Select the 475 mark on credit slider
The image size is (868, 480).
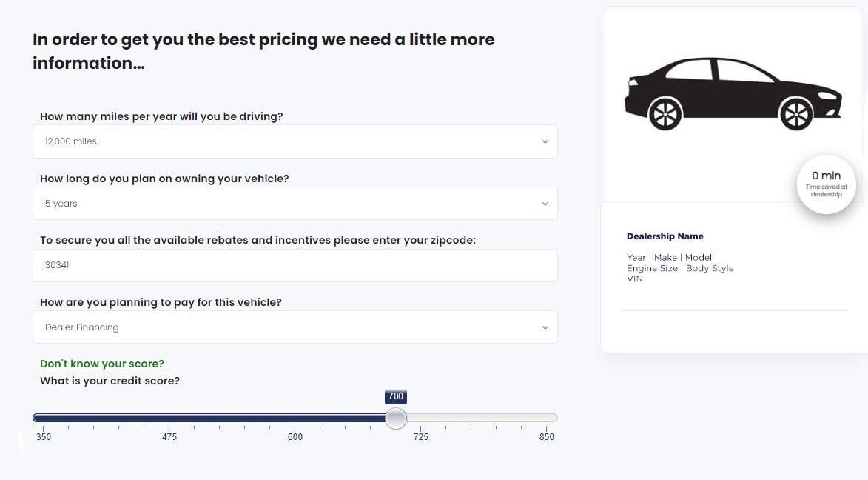[169, 436]
